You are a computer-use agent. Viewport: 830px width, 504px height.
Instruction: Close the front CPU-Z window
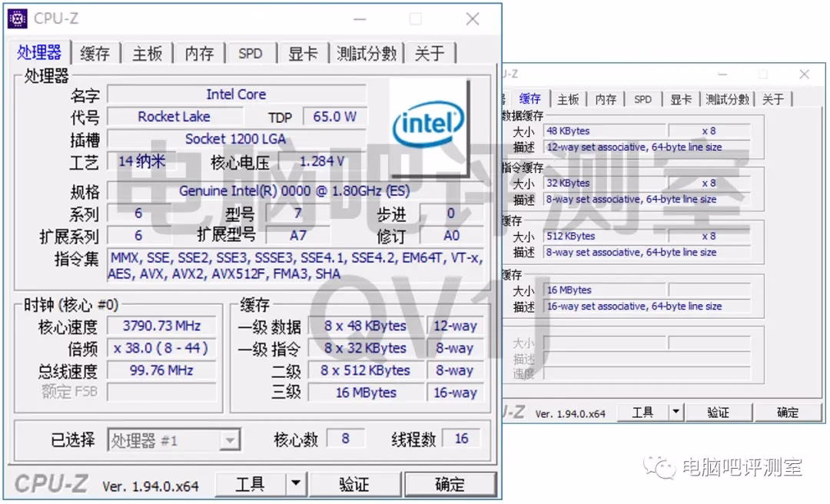click(473, 19)
